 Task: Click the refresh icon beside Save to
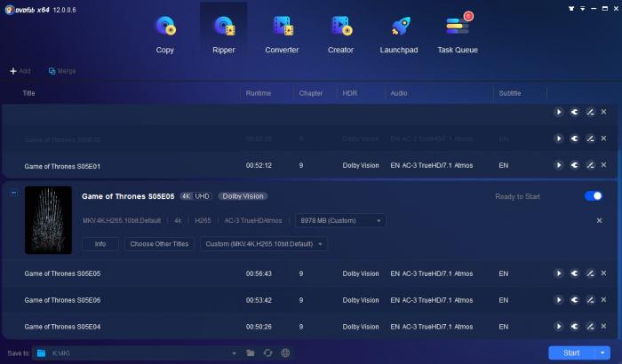coord(267,352)
